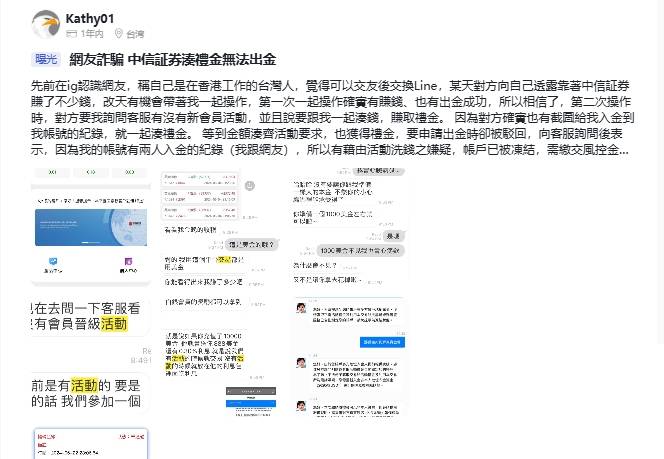This screenshot has height=459, width=664.
Task: Open the trading app homepage screenshot thumbnail
Action: (91, 228)
